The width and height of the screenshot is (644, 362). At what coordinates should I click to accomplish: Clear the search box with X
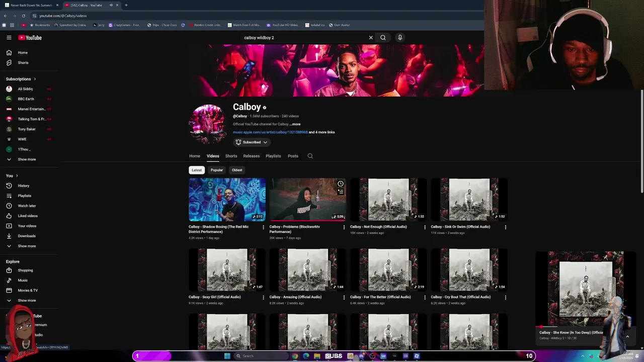(x=371, y=38)
